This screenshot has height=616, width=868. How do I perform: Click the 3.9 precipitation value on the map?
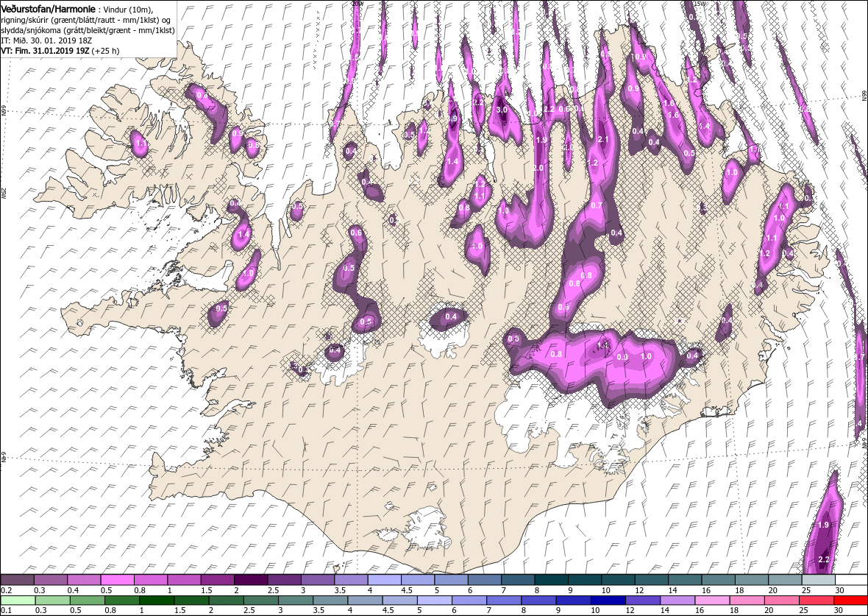point(453,118)
